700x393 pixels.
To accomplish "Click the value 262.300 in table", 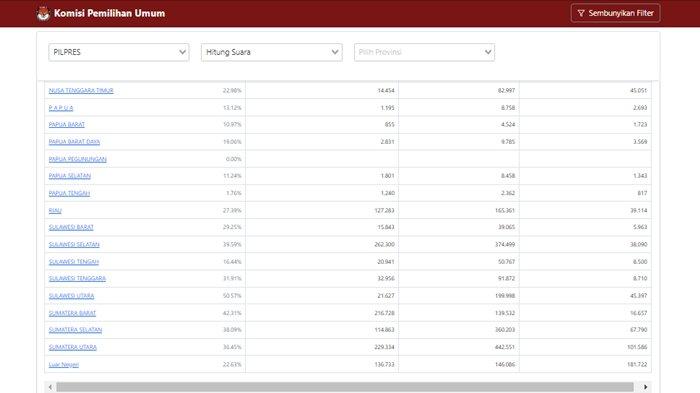I will pyautogui.click(x=384, y=245).
